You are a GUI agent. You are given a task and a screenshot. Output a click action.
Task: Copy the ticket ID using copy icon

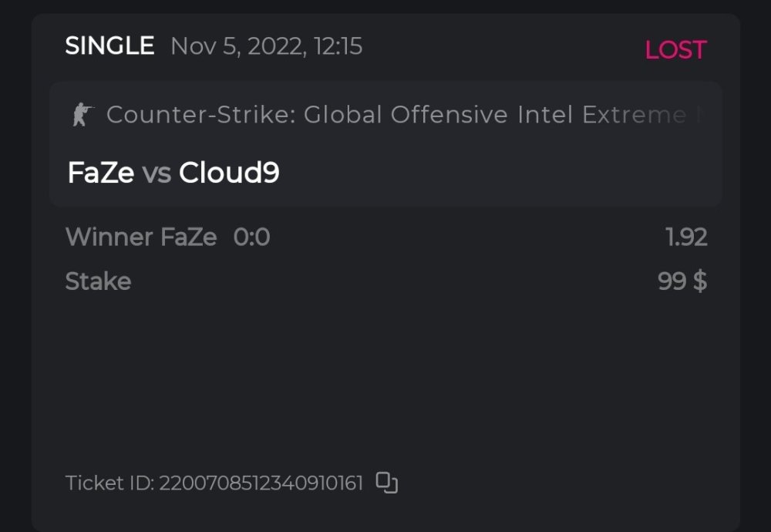click(386, 483)
